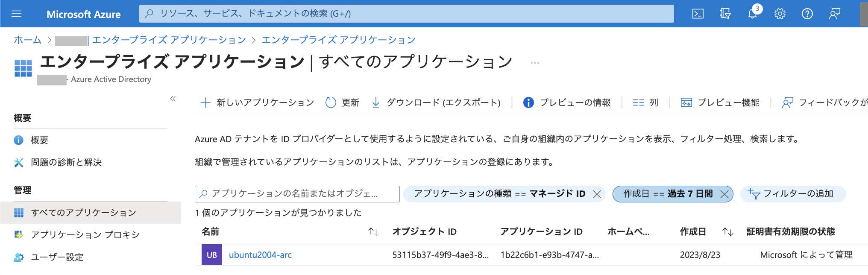Click the 更新 button label

click(x=351, y=102)
